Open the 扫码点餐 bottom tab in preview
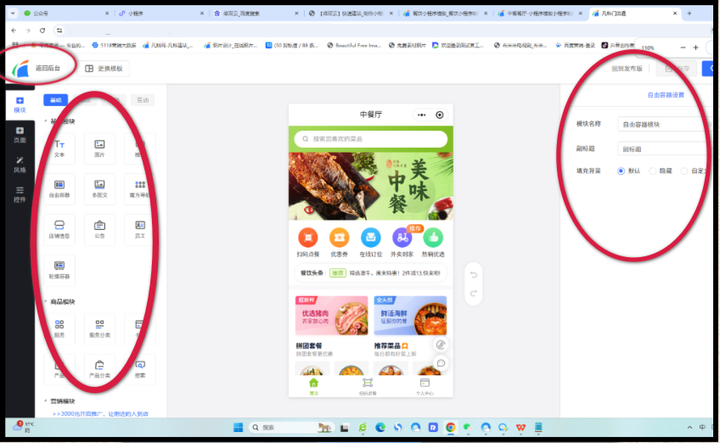720x443 pixels. coord(367,386)
